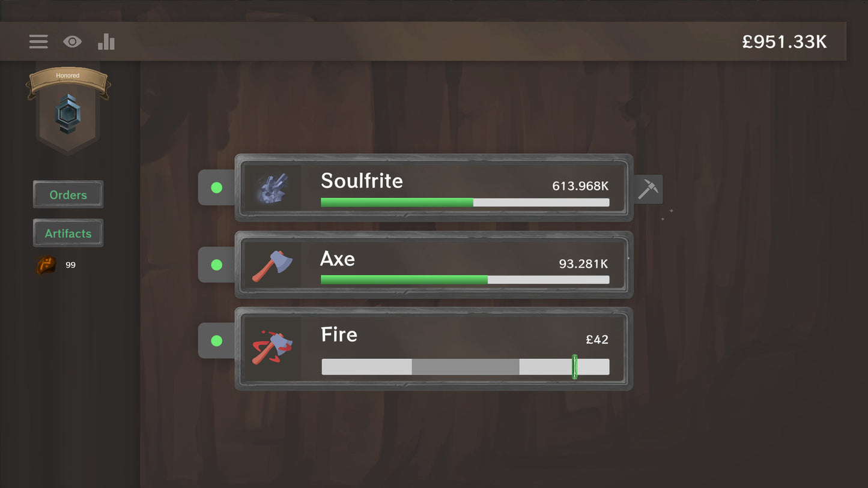Viewport: 868px width, 488px height.
Task: Click the orange artifact icon showing 99
Action: tap(46, 265)
